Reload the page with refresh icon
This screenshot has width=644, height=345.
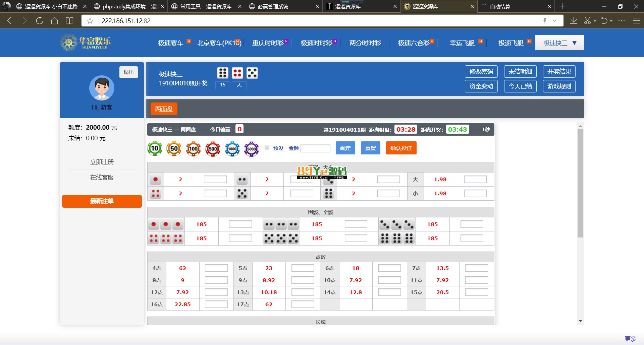pyautogui.click(x=39, y=21)
